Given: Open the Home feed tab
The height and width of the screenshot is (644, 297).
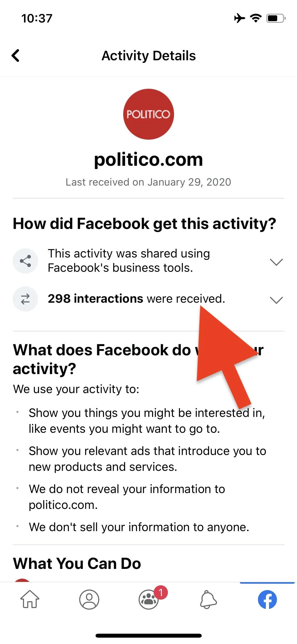Looking at the screenshot, I should 30,599.
